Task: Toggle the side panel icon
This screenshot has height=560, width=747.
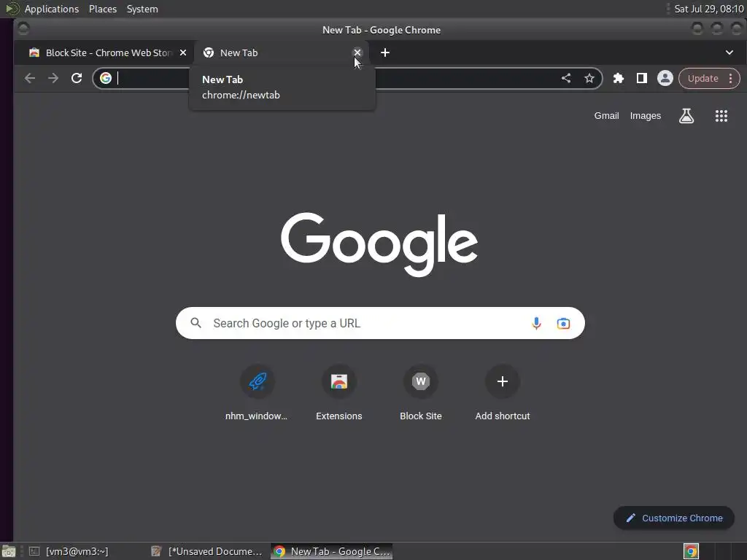Action: tap(642, 78)
